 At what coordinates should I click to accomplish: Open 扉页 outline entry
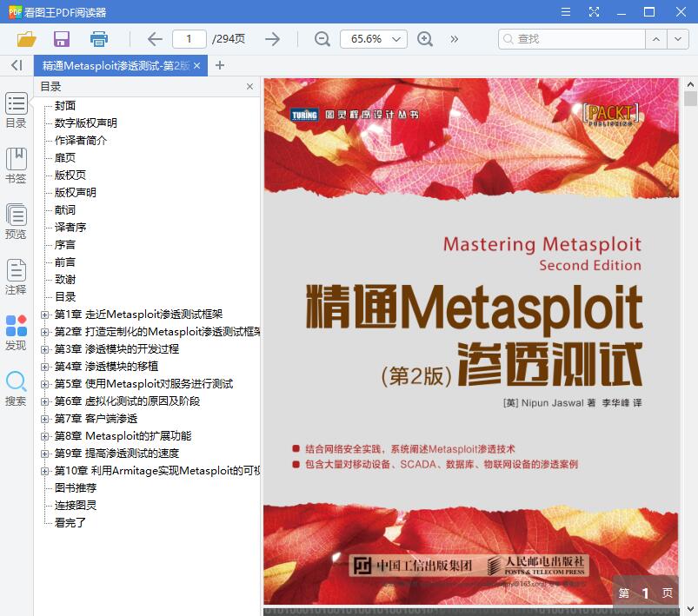click(65, 157)
